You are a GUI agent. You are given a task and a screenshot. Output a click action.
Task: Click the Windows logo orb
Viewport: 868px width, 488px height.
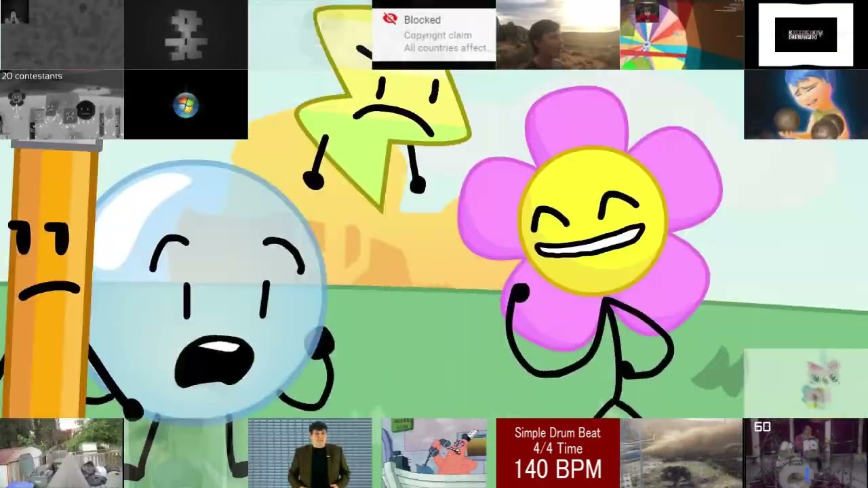[x=185, y=106]
